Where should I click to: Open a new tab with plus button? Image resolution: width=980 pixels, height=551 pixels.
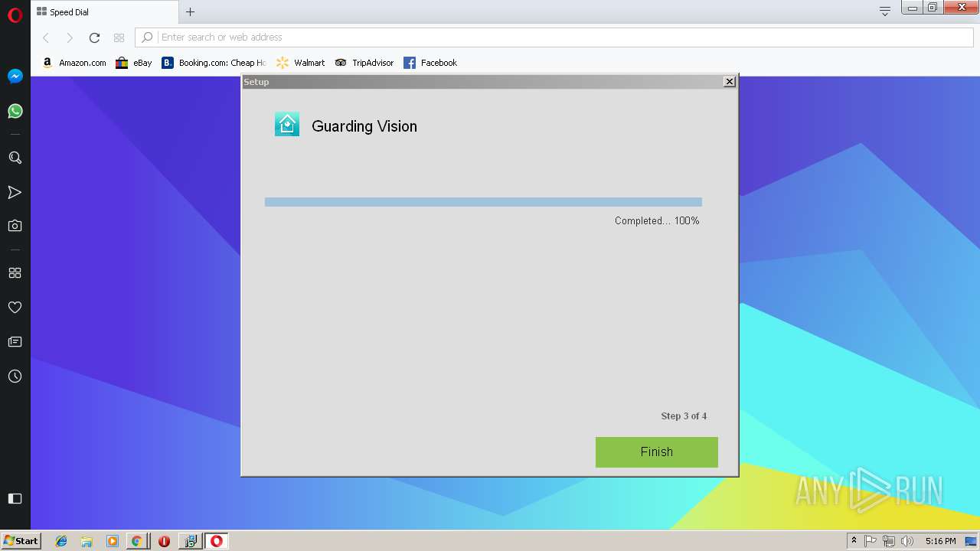[x=191, y=11]
